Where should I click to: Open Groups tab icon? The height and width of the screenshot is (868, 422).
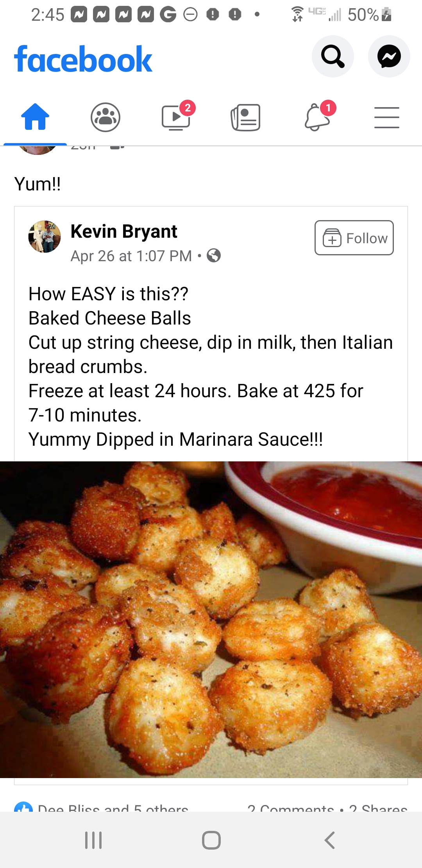coord(105,117)
